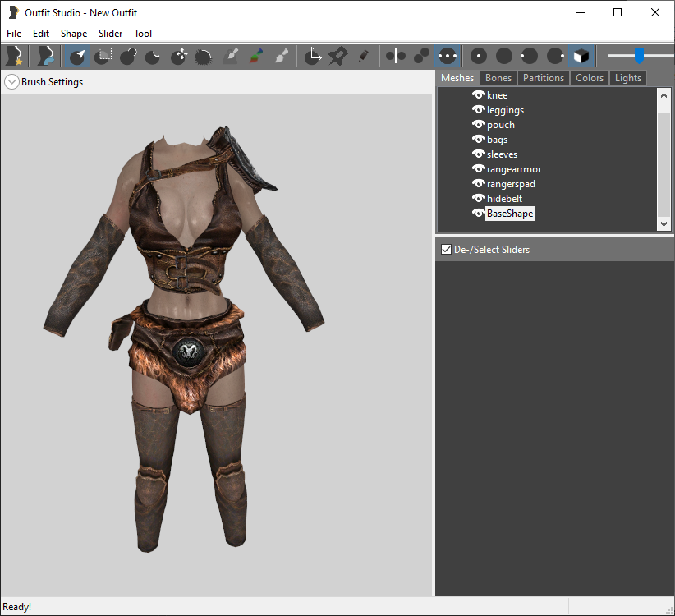
Task: Select the 'bags' mesh name
Action: (497, 140)
